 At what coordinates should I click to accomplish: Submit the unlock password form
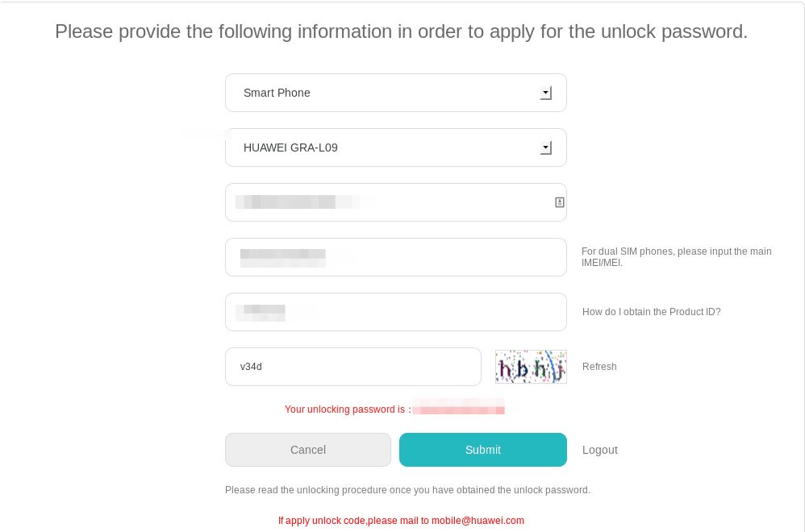tap(483, 450)
